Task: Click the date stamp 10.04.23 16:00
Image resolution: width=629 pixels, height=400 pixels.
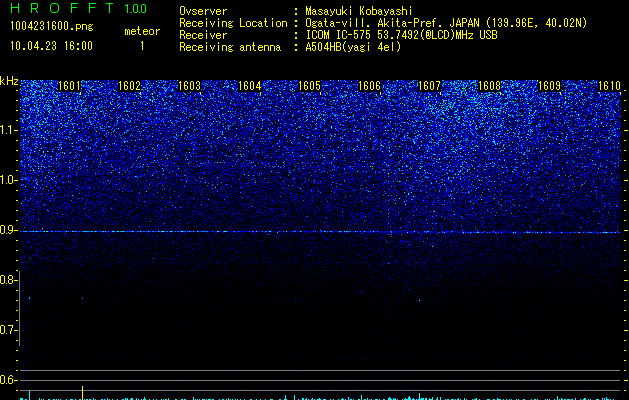Action: pyautogui.click(x=51, y=46)
